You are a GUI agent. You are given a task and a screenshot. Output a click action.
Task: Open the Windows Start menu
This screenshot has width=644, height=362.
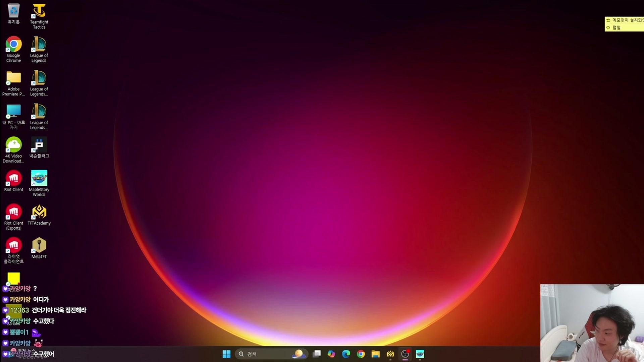pyautogui.click(x=226, y=354)
